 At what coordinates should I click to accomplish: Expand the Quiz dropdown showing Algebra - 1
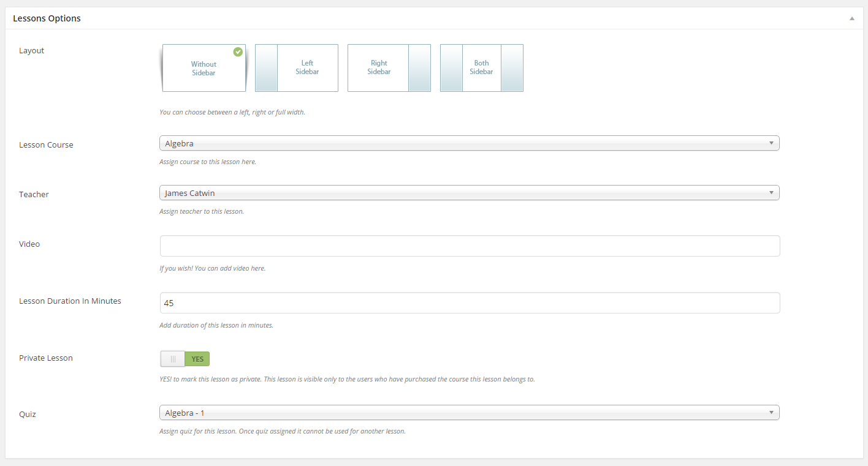[x=469, y=412]
